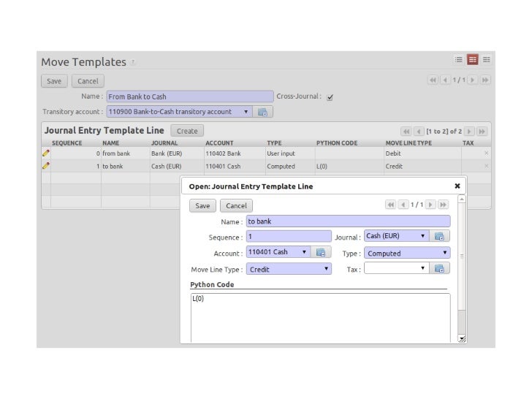The image size is (532, 399).
Task: Sort by the JOURNAL column header
Action: (x=164, y=143)
